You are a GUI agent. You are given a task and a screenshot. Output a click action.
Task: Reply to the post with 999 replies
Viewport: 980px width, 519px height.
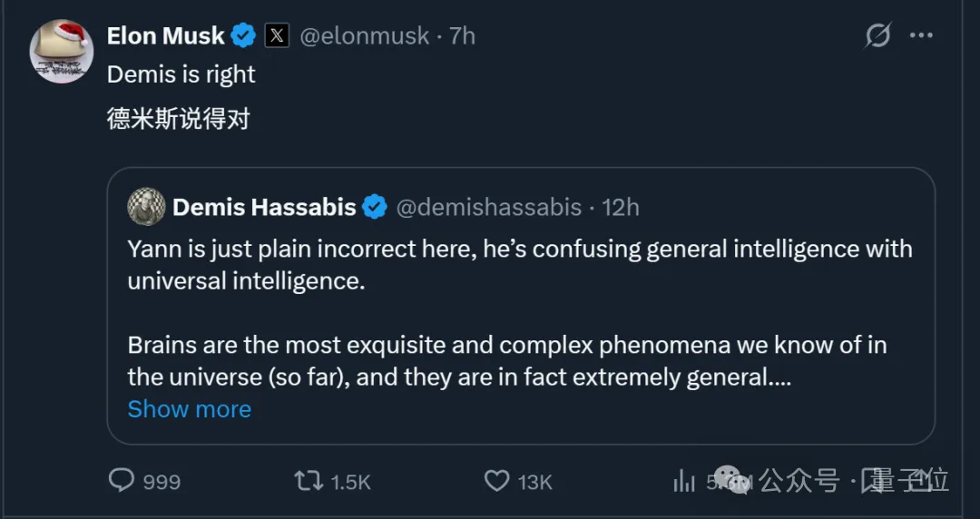(122, 481)
